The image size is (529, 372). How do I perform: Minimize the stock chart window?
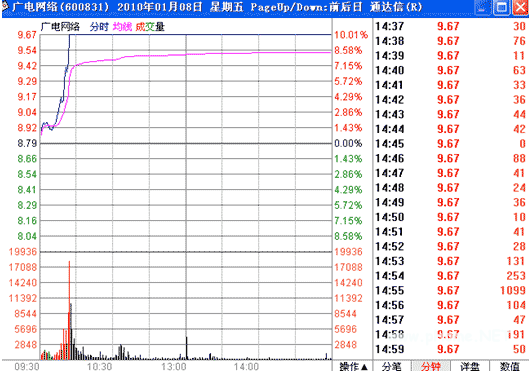click(482, 7)
